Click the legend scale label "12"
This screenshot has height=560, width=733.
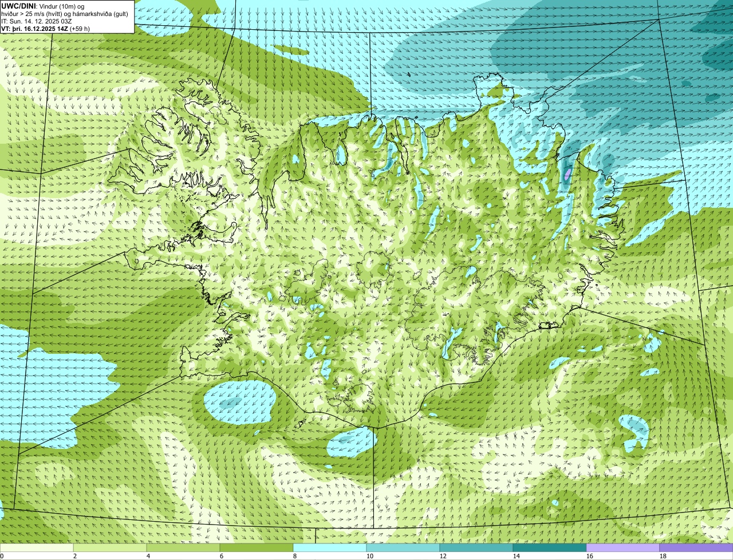(443, 556)
